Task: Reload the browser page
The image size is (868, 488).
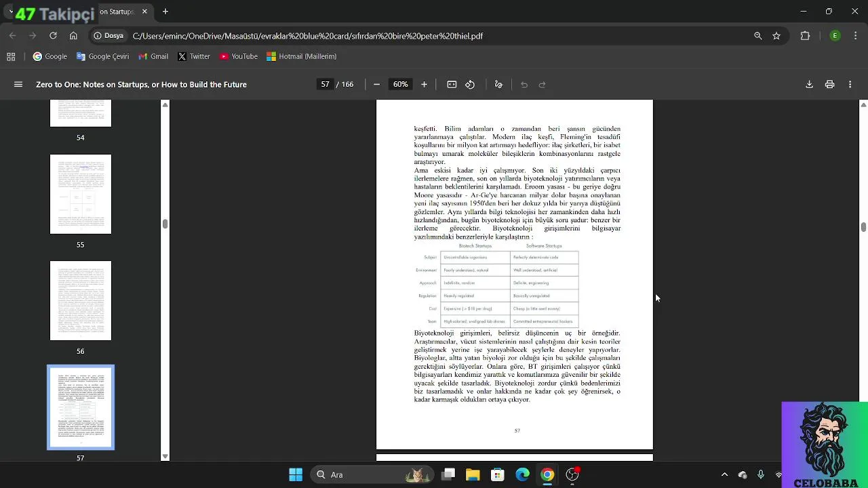Action: click(53, 36)
